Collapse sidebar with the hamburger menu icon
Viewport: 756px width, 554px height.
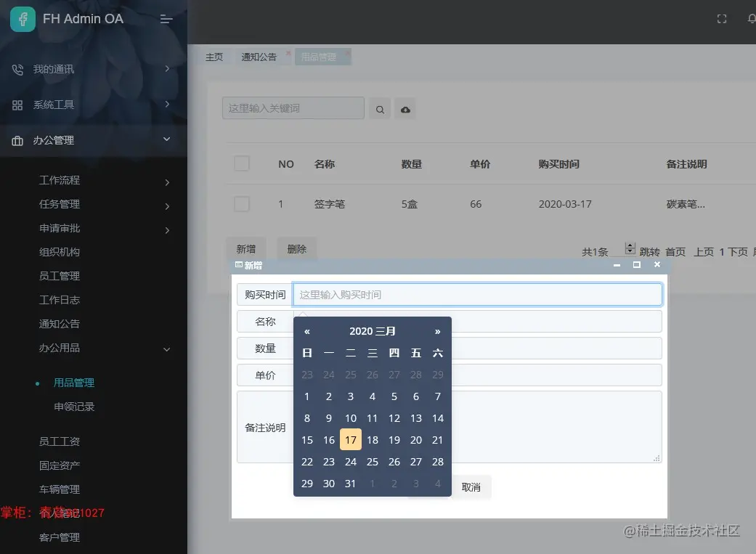(166, 19)
